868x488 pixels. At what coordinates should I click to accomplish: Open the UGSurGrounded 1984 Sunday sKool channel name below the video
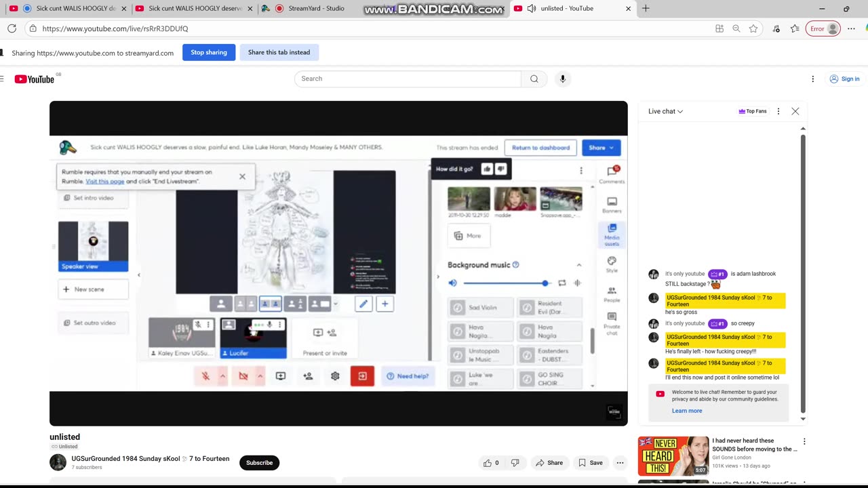[x=151, y=459]
